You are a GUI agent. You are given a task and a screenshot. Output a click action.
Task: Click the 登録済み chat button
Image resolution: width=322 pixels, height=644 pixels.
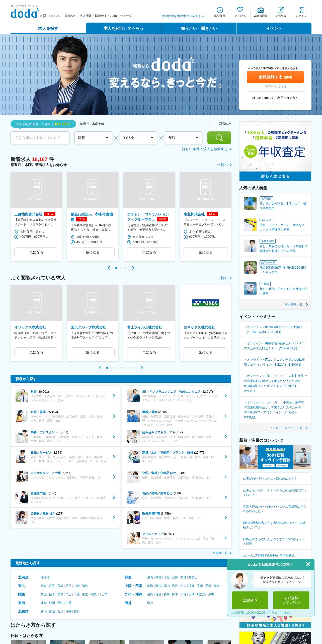coord(250,600)
